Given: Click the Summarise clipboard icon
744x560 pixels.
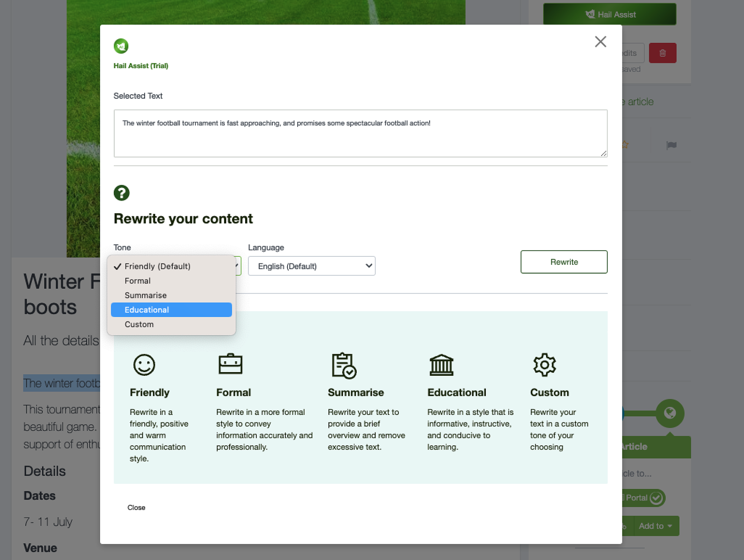Looking at the screenshot, I should (x=343, y=365).
